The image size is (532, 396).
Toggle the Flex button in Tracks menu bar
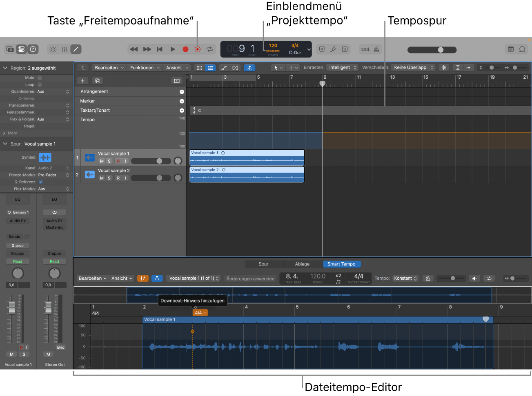(235, 68)
